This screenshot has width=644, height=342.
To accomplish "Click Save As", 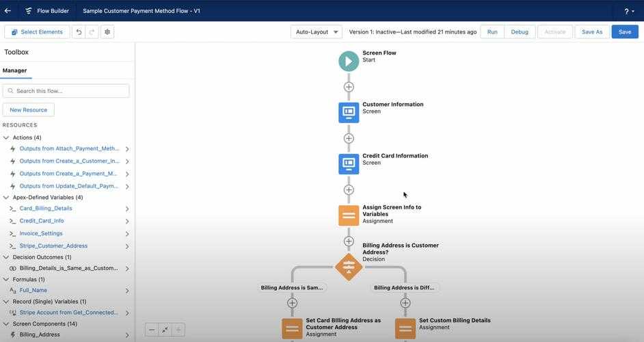I will (592, 32).
